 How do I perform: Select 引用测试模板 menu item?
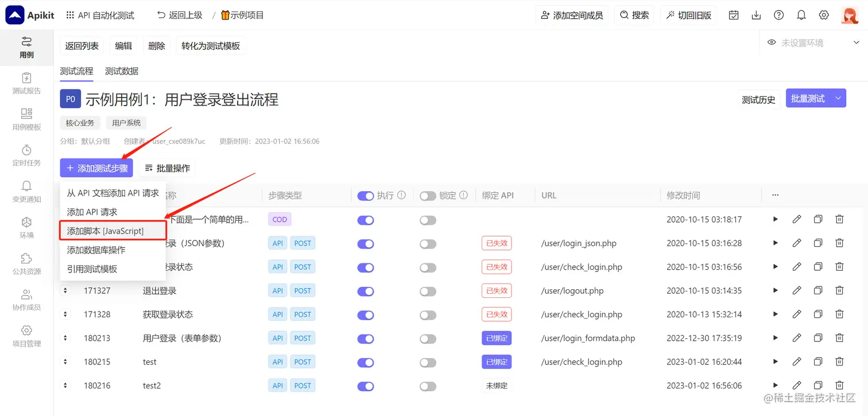[113, 269]
